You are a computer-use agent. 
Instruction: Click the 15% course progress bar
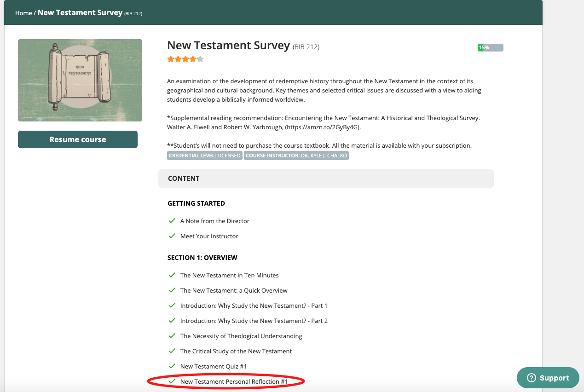490,47
